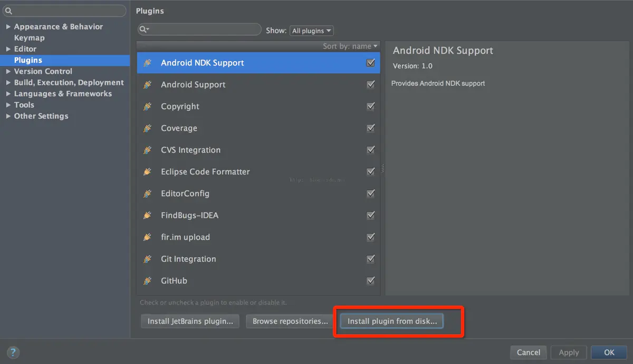The width and height of the screenshot is (633, 364).
Task: Select the Git Integration plugin row
Action: [258, 259]
